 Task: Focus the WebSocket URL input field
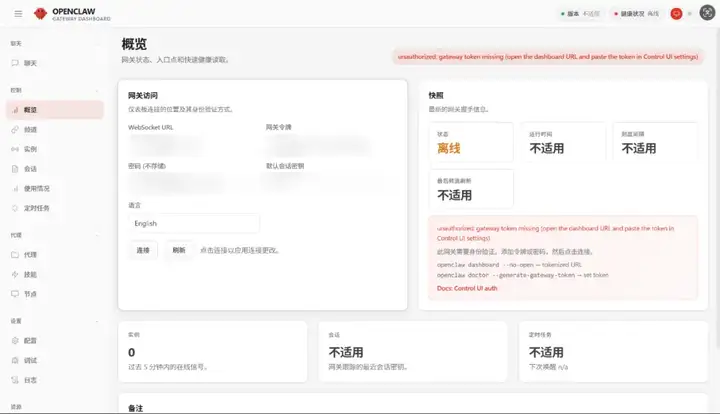(193, 145)
